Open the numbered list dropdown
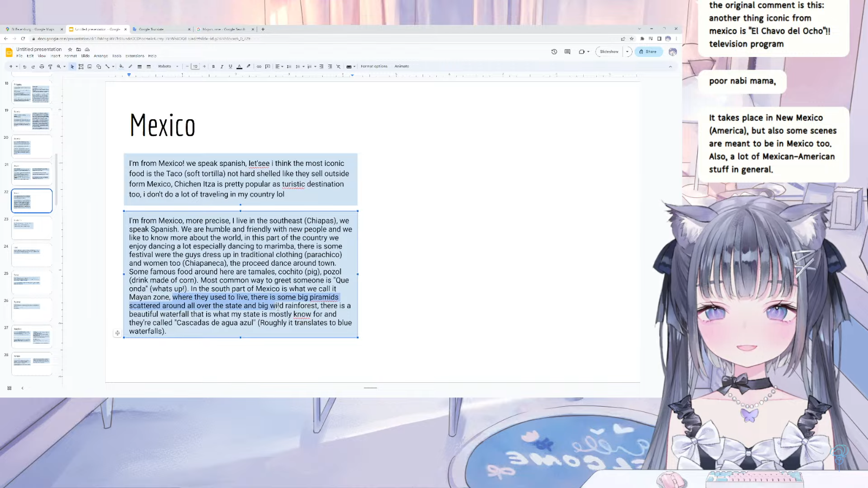868x488 pixels. click(x=311, y=66)
